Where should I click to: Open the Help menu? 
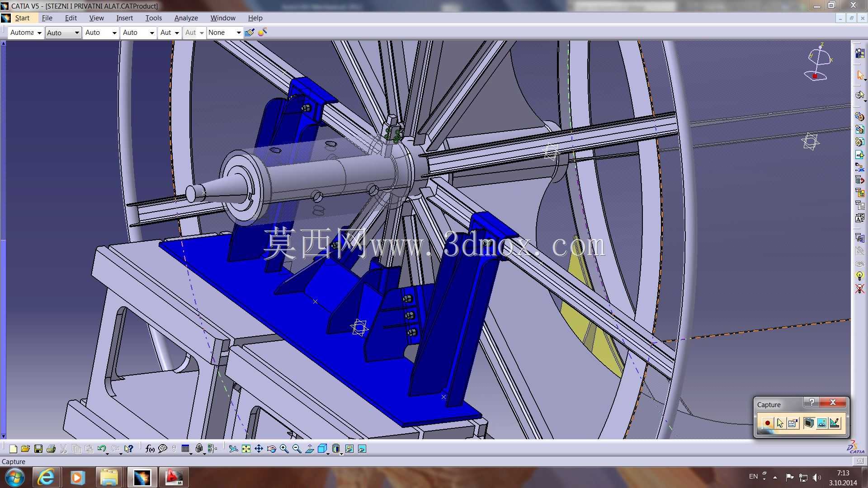tap(255, 18)
